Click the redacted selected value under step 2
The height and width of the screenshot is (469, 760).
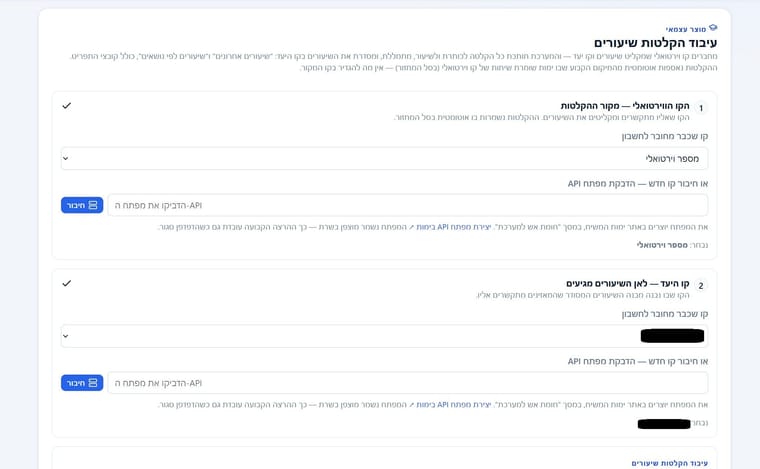(x=664, y=424)
